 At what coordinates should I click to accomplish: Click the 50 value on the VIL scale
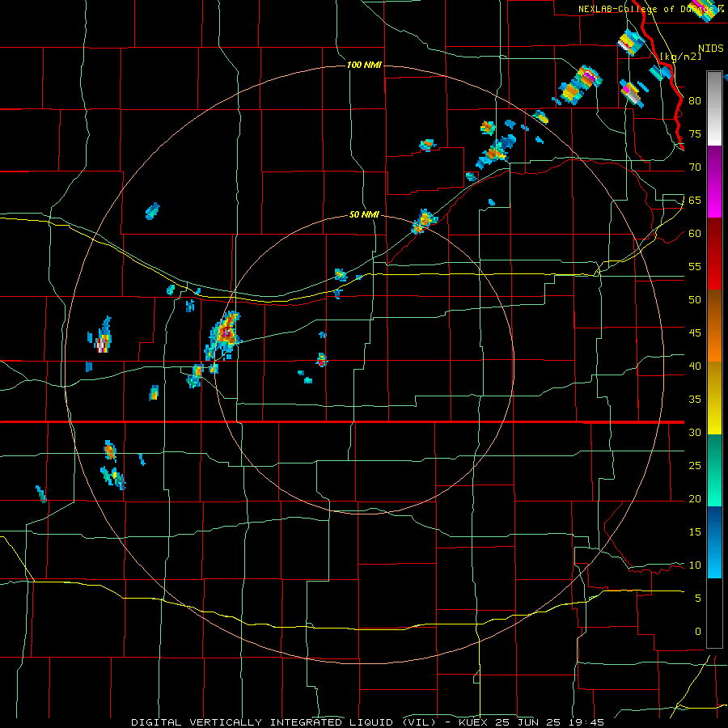695,300
